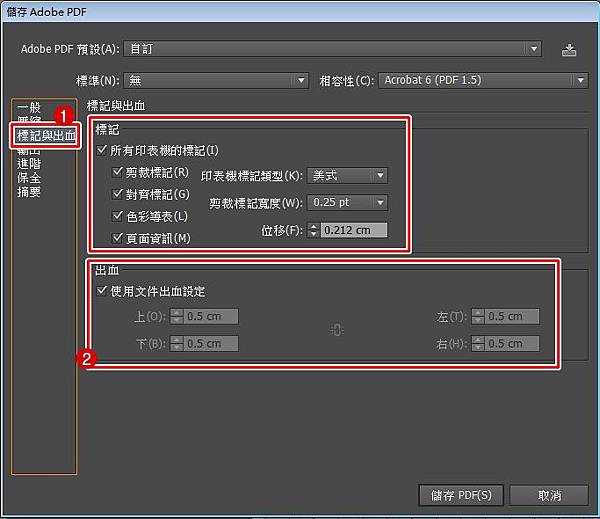
Task: Select 一般 in the category list
Action: pyautogui.click(x=29, y=108)
